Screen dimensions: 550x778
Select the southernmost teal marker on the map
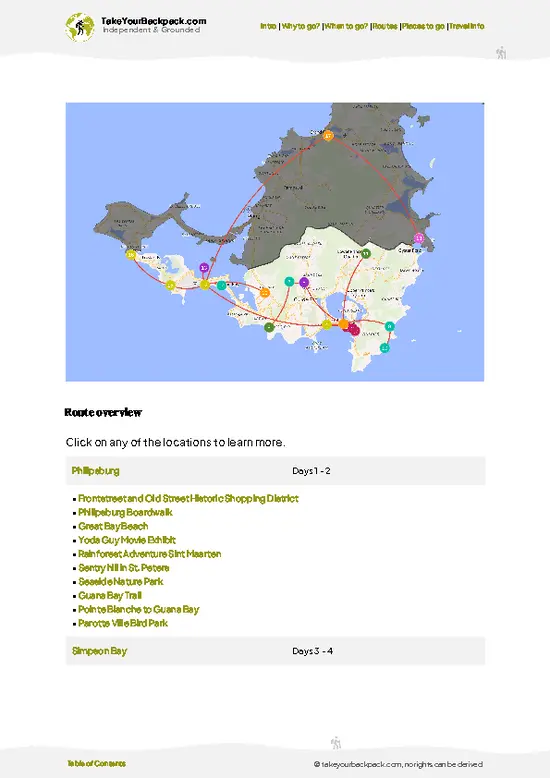point(385,348)
